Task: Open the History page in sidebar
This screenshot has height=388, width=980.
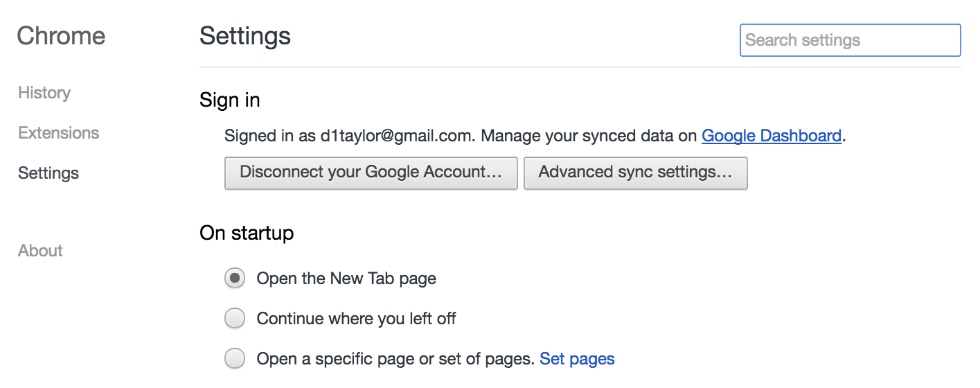Action: click(x=44, y=93)
